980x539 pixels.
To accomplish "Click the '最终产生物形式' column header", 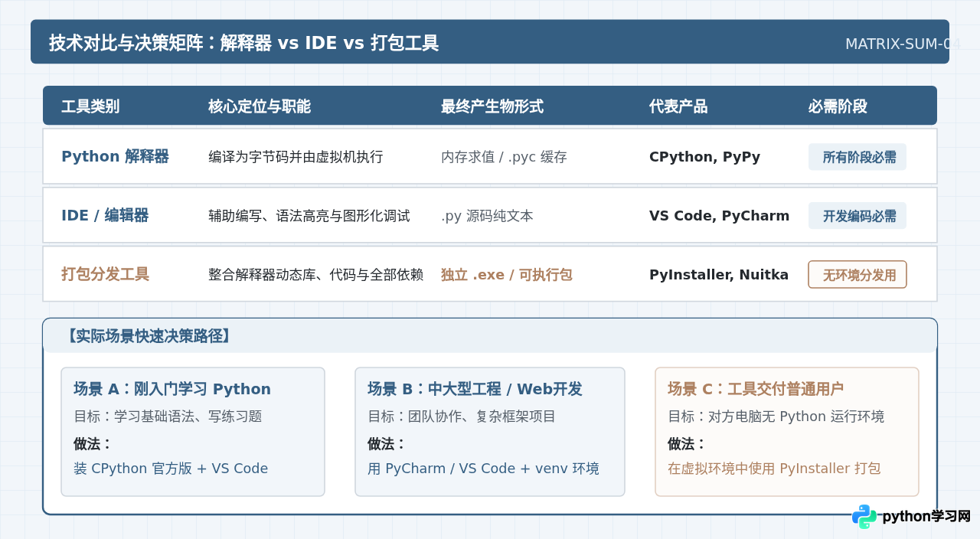I will click(x=492, y=106).
